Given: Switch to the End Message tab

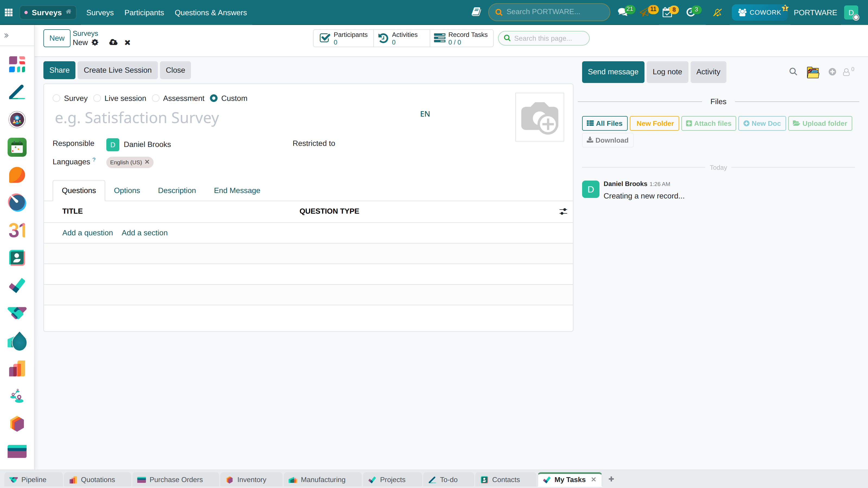Looking at the screenshot, I should pyautogui.click(x=237, y=191).
